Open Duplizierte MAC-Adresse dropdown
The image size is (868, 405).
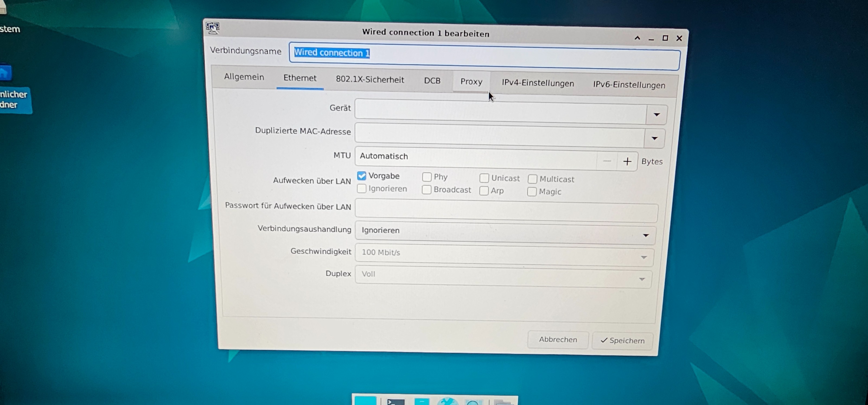point(654,138)
